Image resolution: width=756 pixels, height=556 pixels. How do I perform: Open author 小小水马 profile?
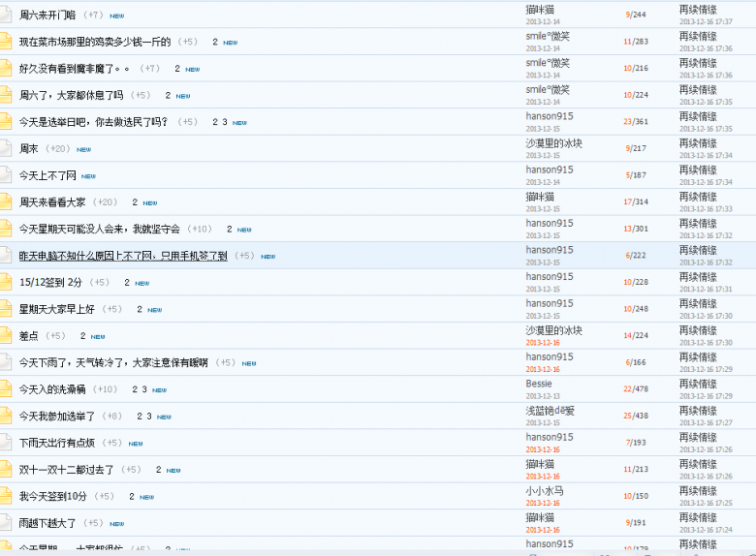[x=545, y=490]
